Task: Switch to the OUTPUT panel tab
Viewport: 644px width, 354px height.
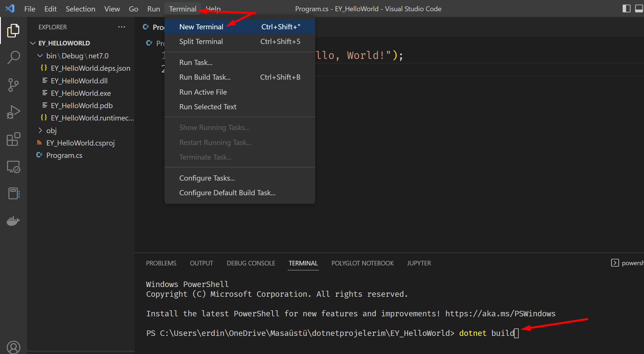Action: 201,263
